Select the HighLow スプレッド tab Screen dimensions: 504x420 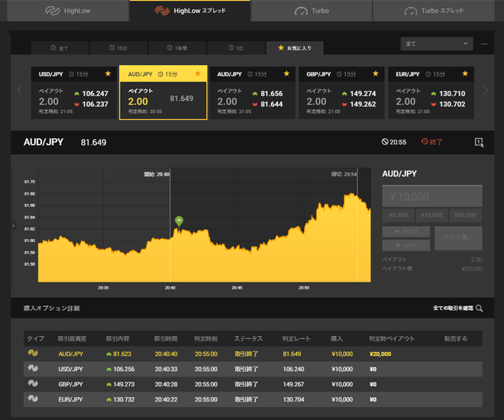[x=190, y=11]
